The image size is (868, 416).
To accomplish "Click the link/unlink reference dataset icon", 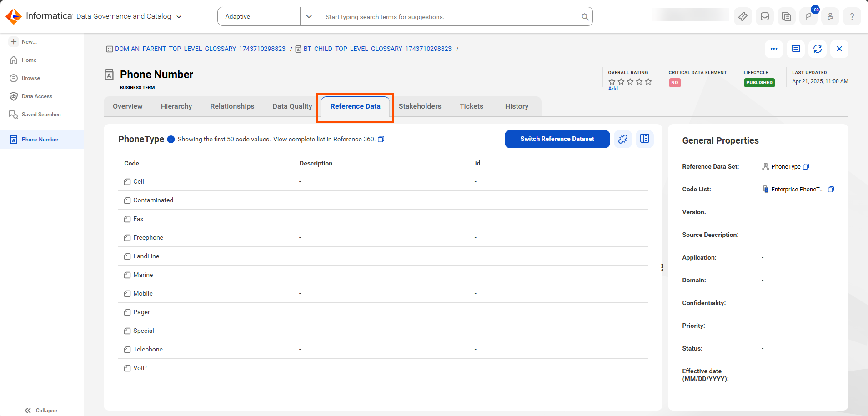I will click(x=623, y=139).
